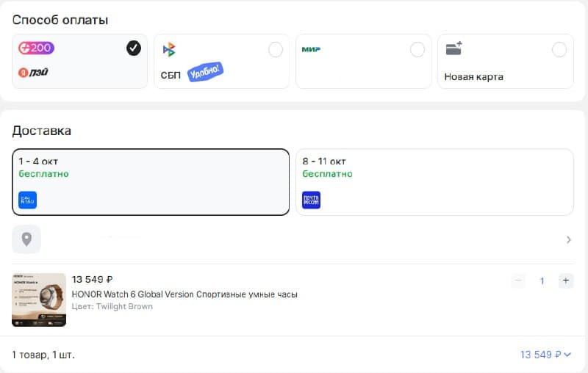Viewport: 588px width, 373px height.
Task: Click the product price 13 549 ₽
Action: tap(93, 279)
